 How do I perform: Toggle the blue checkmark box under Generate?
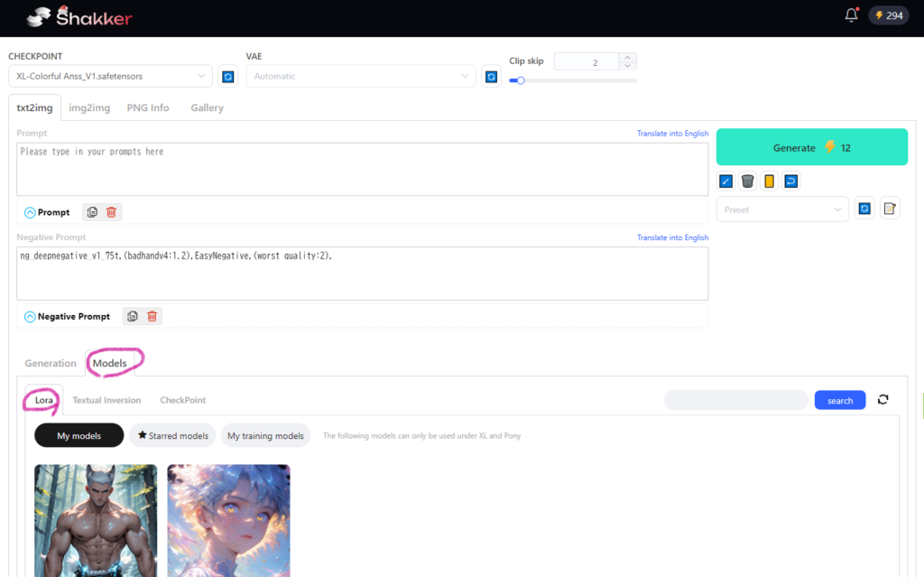725,181
